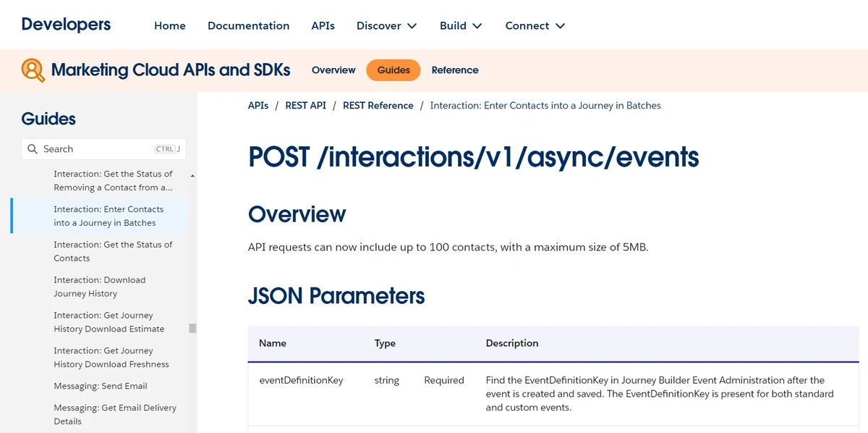Switch to the Reference tab
868x433 pixels.
(x=455, y=70)
